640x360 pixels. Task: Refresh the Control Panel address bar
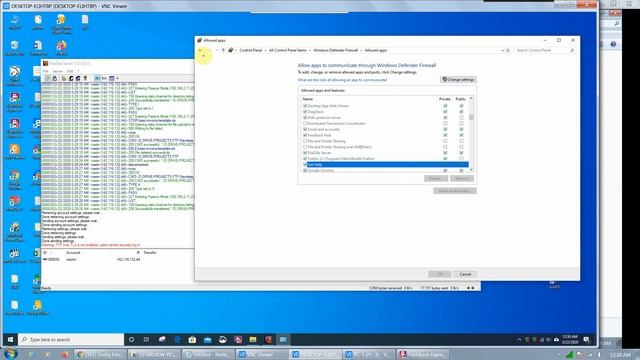(508, 50)
